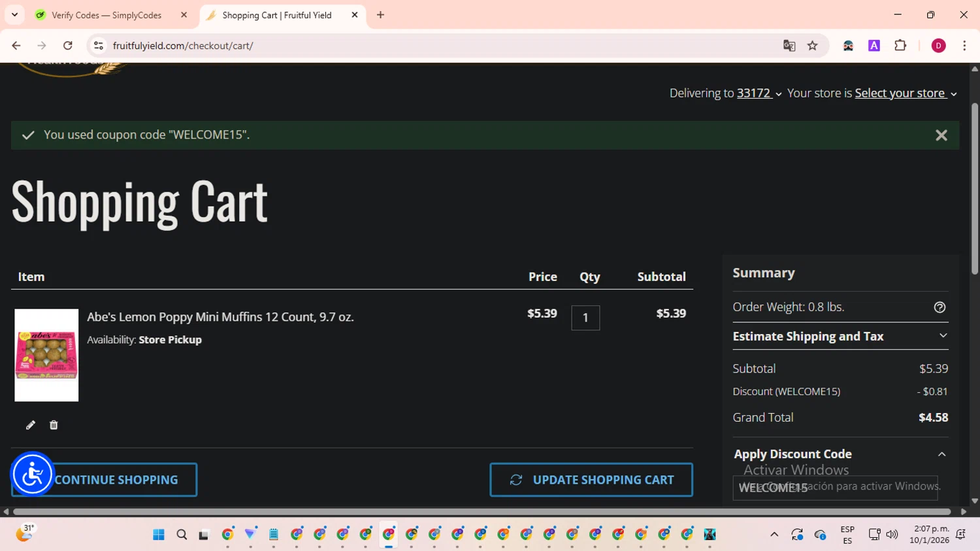This screenshot has height=551, width=980.
Task: Open the masked-face extension icon
Action: [848, 46]
